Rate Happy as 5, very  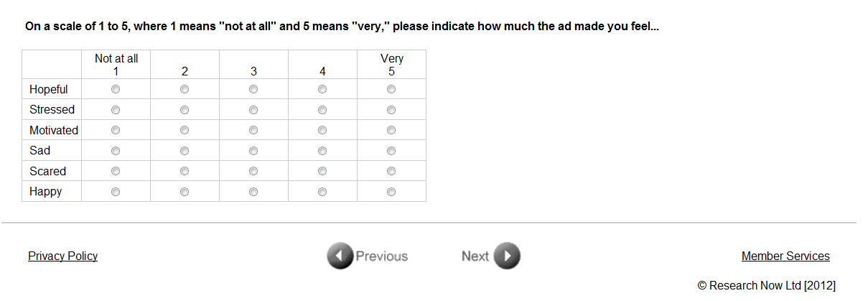coord(391,192)
